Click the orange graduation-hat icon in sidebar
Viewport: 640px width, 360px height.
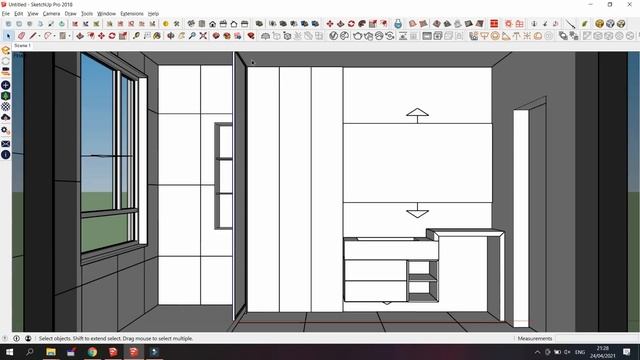pyautogui.click(x=6, y=50)
